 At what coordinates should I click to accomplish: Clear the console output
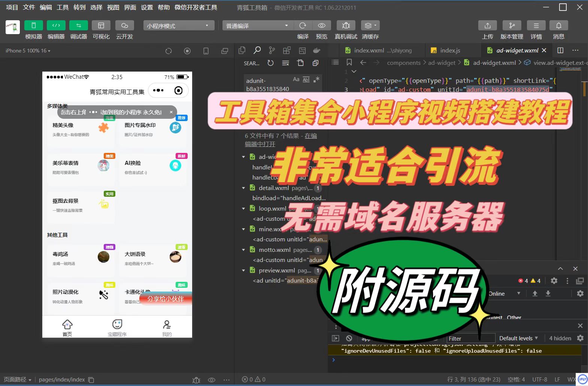[x=349, y=338]
